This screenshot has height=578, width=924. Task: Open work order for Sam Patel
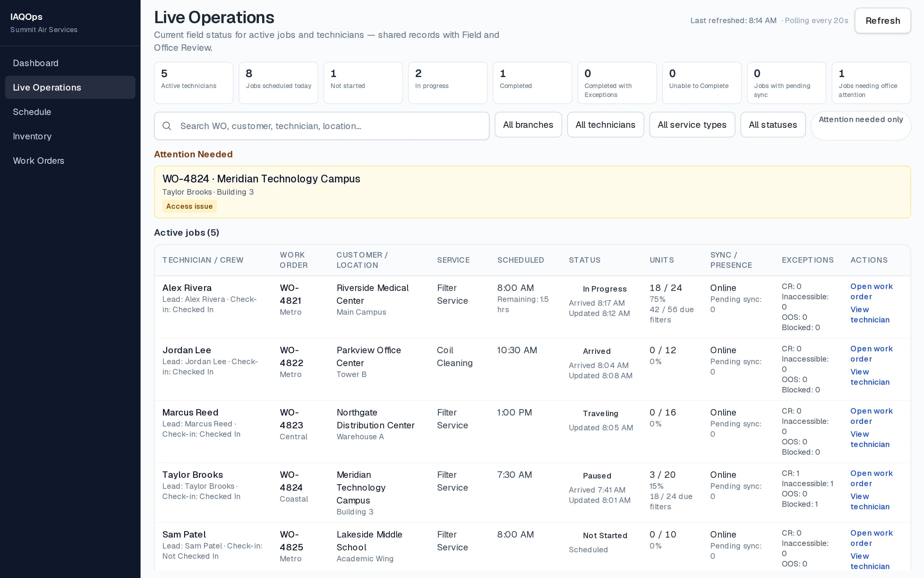click(871, 538)
